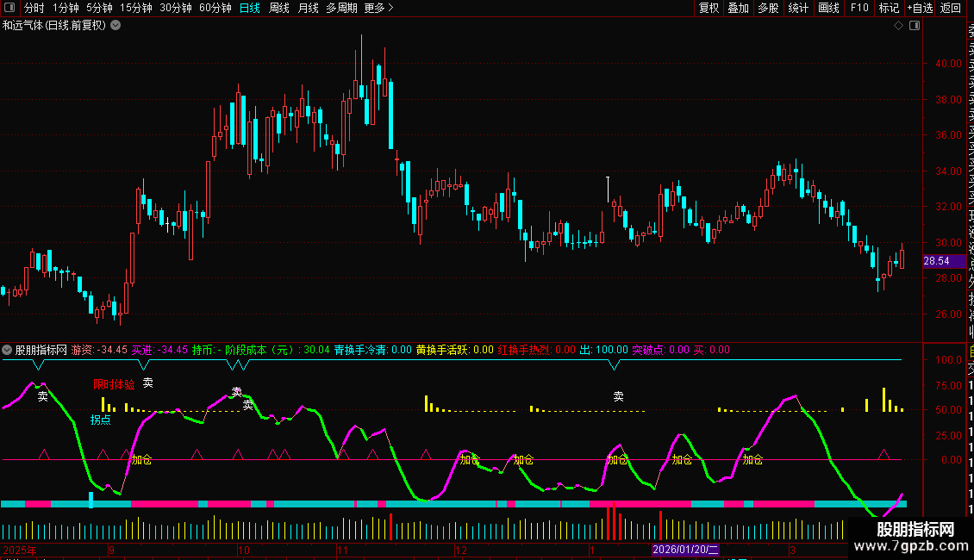Click the 2025年 label on time axis

click(20, 550)
